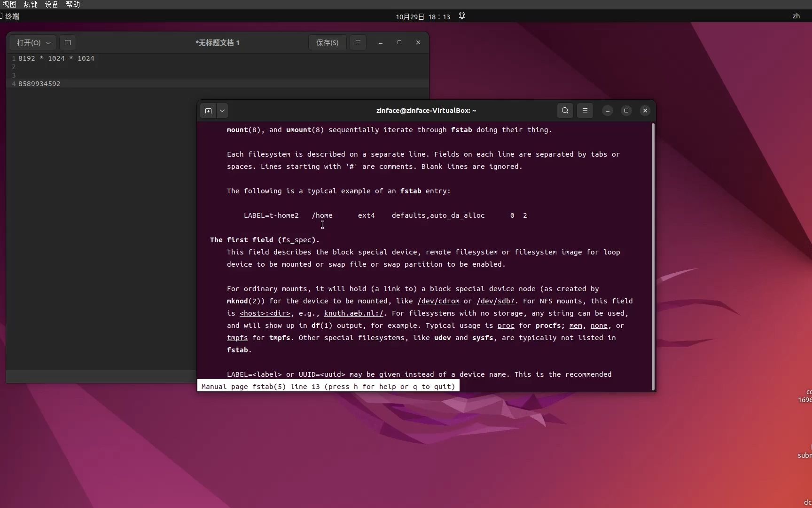Open the gedit hamburger menu
Viewport: 812px width, 508px height.
click(358, 42)
